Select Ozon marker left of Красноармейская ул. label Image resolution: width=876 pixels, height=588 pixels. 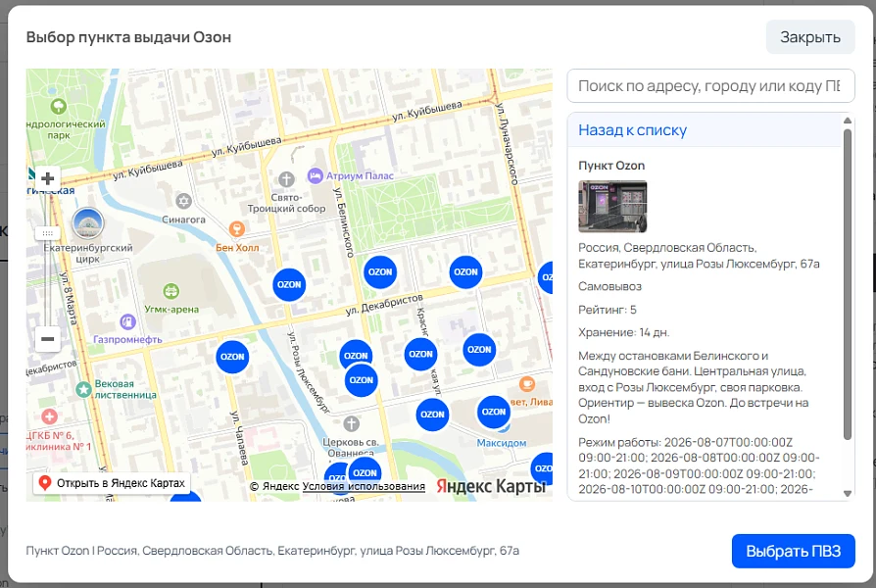[x=420, y=355]
